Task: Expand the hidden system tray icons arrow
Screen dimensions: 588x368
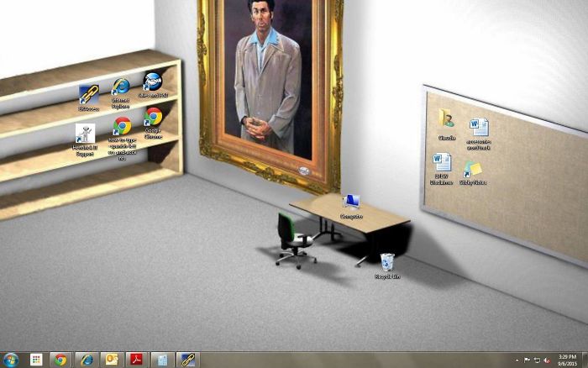Action: coord(517,360)
